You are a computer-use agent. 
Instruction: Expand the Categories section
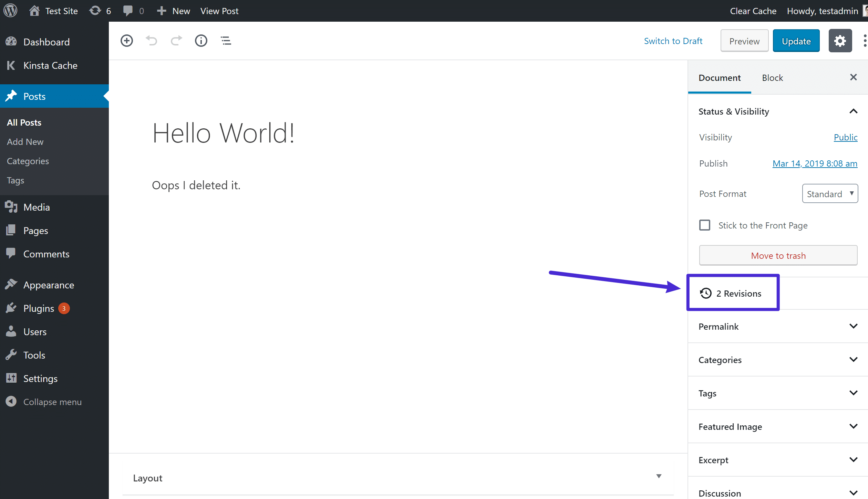[x=854, y=360]
